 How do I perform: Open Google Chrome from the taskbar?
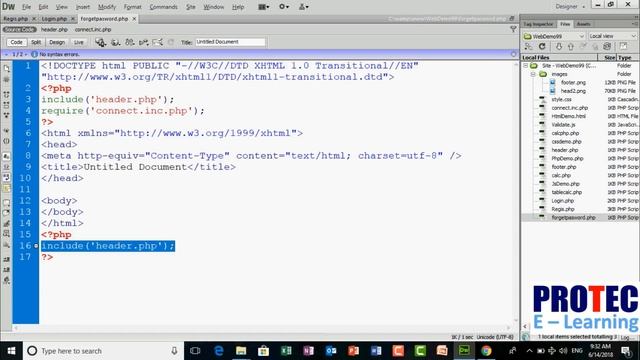[486, 351]
